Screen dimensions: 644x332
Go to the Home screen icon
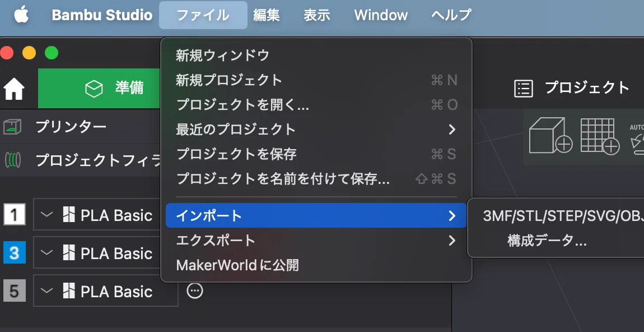[x=14, y=89]
